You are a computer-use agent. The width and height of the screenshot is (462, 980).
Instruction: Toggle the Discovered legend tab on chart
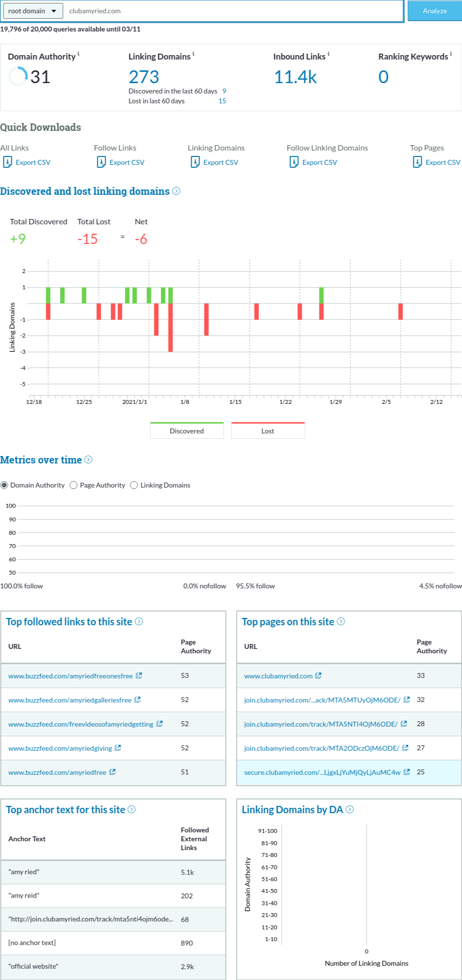pyautogui.click(x=187, y=430)
